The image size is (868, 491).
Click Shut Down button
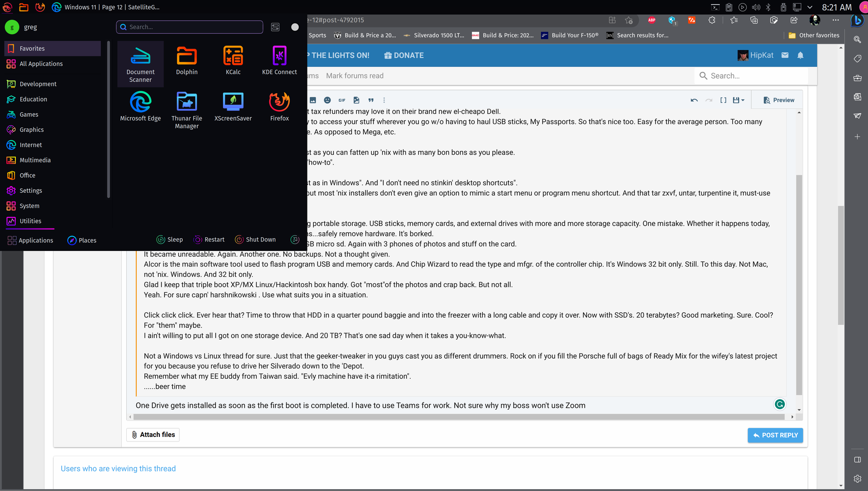[255, 240]
